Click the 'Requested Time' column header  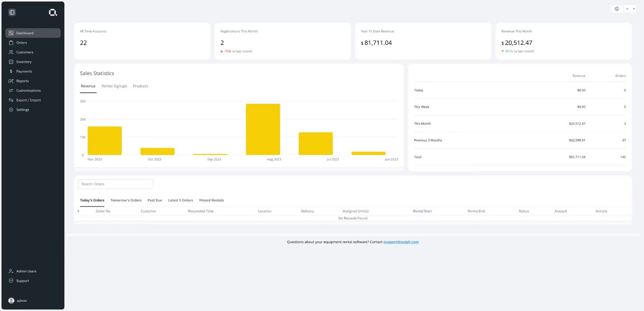(201, 211)
